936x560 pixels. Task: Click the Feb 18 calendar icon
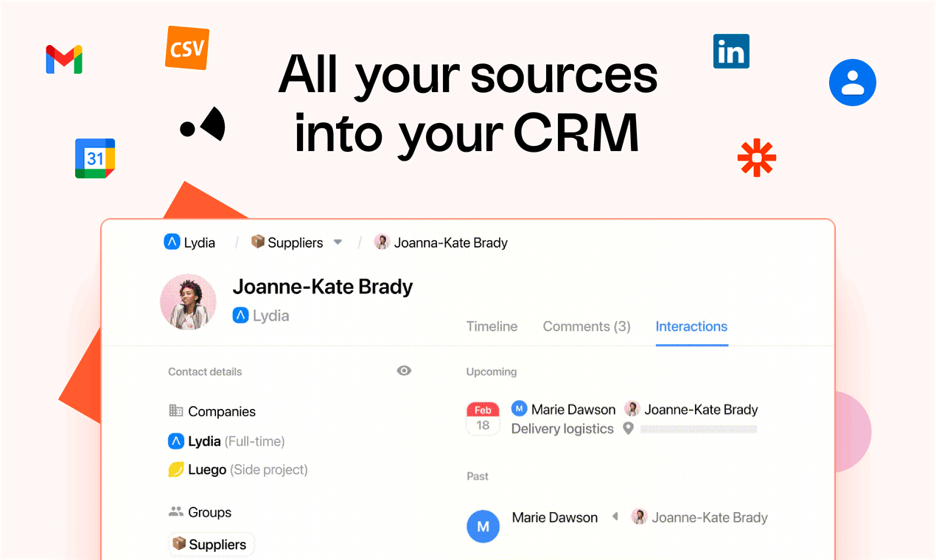pos(483,418)
